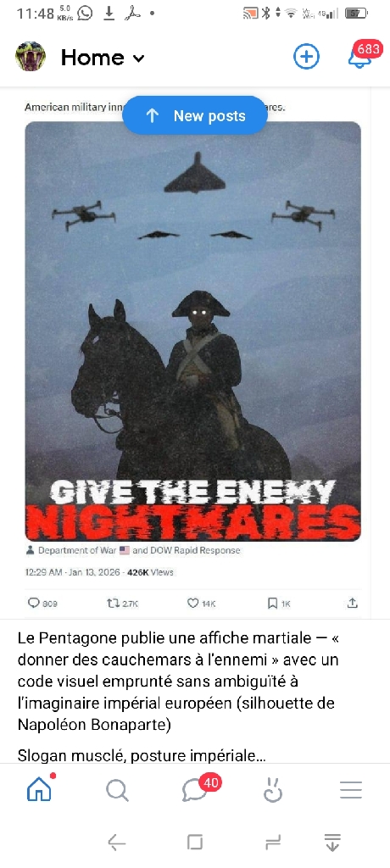Tap the share upload icon on the post
The height and width of the screenshot is (868, 390).
(353, 604)
